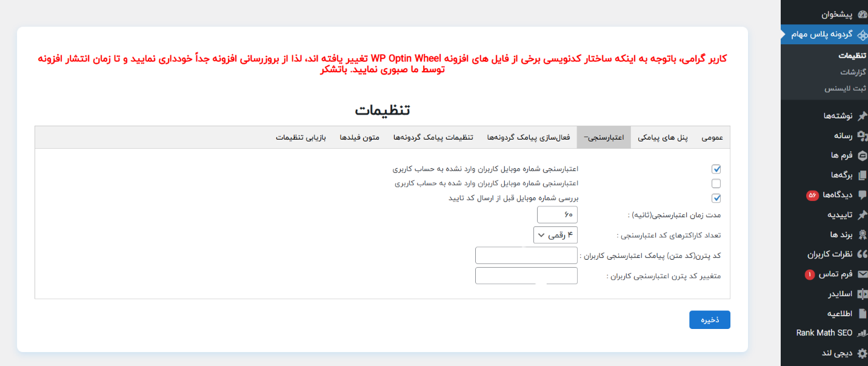Click the تنظیمات page heading
Screen dimensions: 868x366
(x=382, y=110)
